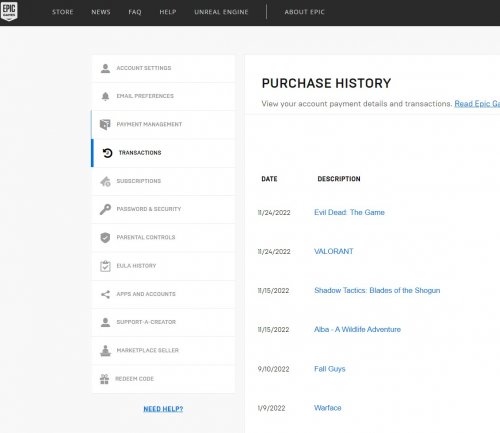Click the EULA History clipboard icon
The width and height of the screenshot is (500, 433).
click(105, 266)
